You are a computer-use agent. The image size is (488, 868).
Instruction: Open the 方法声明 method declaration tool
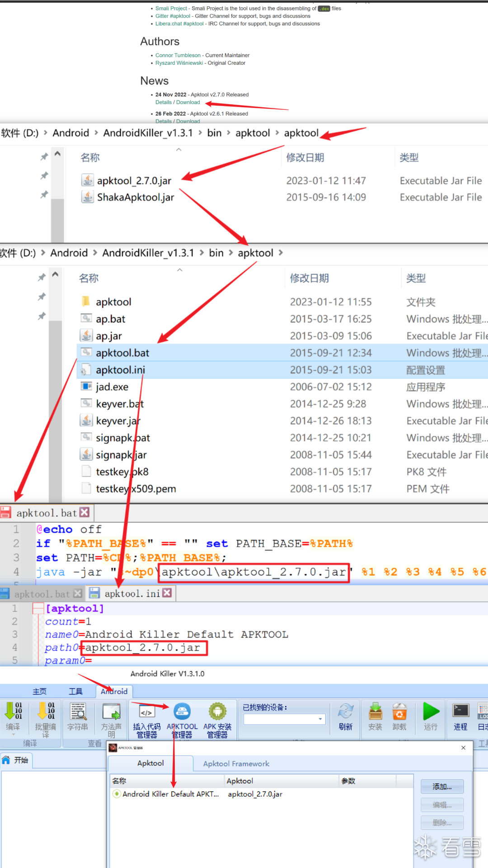(111, 712)
